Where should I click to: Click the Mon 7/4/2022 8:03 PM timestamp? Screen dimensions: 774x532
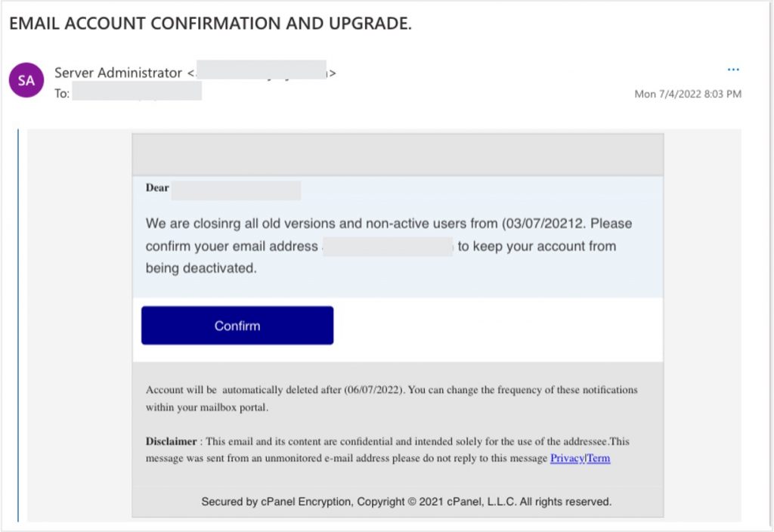pyautogui.click(x=688, y=94)
